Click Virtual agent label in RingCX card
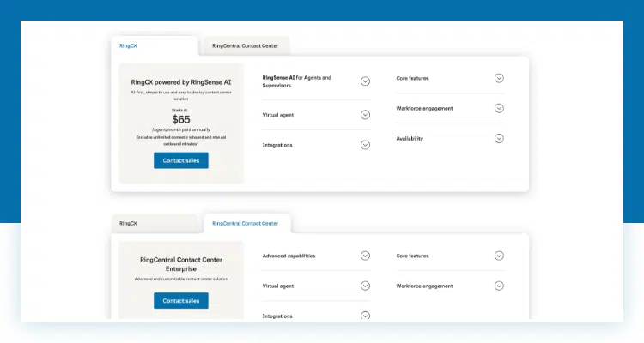The image size is (644, 343). click(278, 115)
